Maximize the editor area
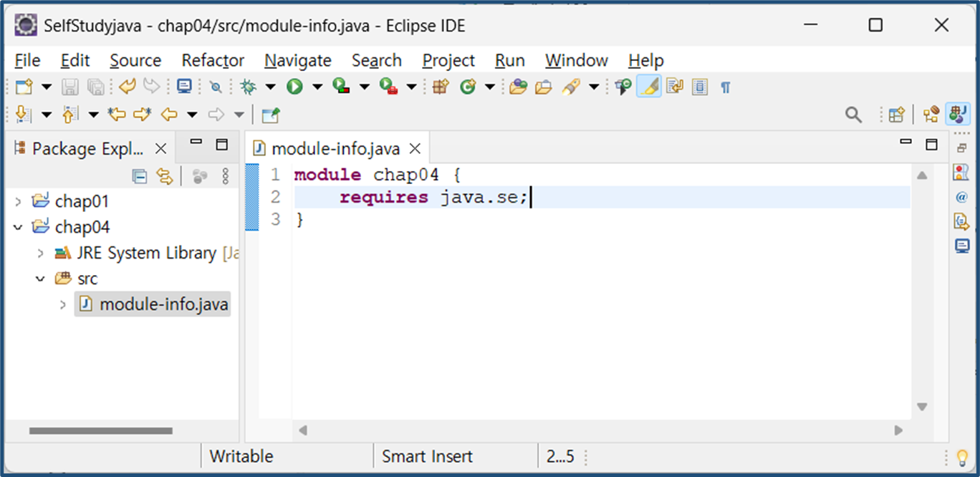The height and width of the screenshot is (477, 980). pos(931,145)
